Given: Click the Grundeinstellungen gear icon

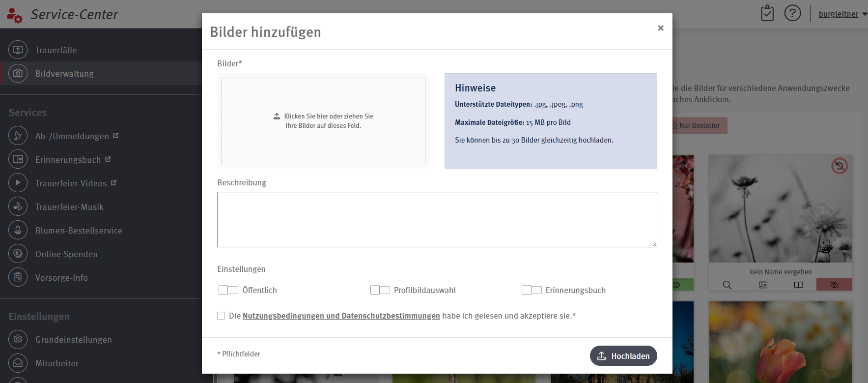Looking at the screenshot, I should point(18,339).
